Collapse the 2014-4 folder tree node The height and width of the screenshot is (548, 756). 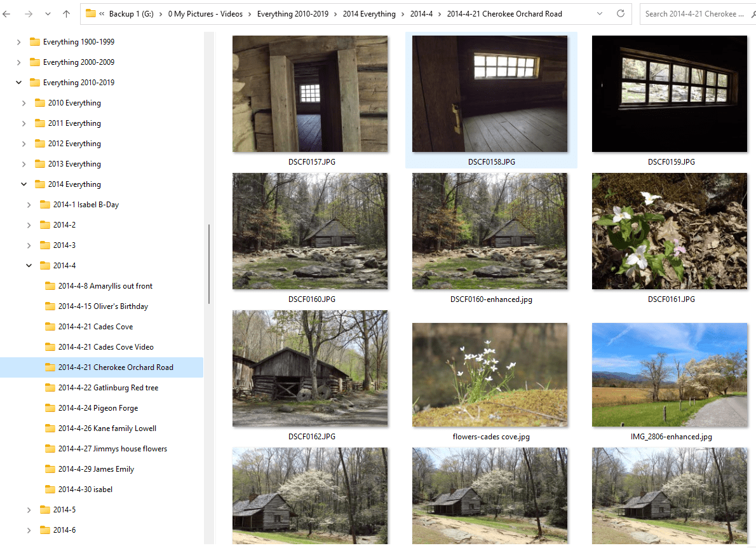click(x=29, y=266)
